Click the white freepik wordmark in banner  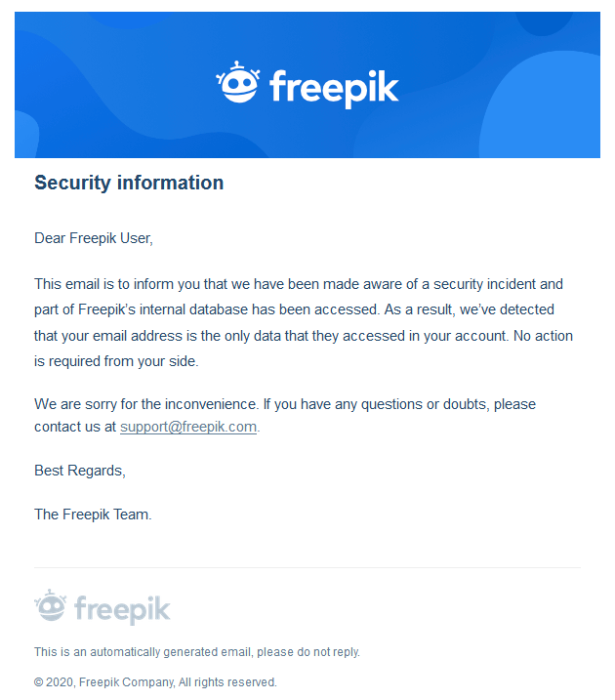[x=334, y=89]
